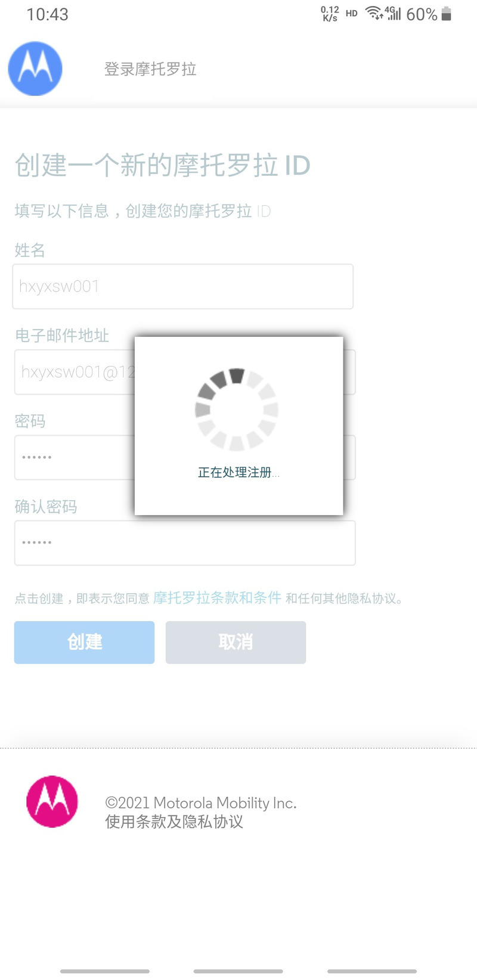Tap the pink Motorola logo in footer
Screen dimensions: 477x980
[52, 801]
